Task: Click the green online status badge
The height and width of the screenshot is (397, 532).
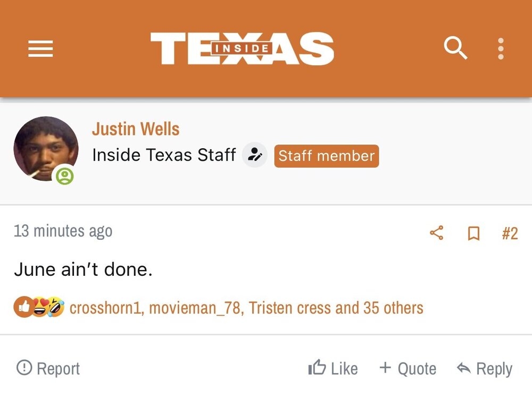Action: pyautogui.click(x=65, y=176)
